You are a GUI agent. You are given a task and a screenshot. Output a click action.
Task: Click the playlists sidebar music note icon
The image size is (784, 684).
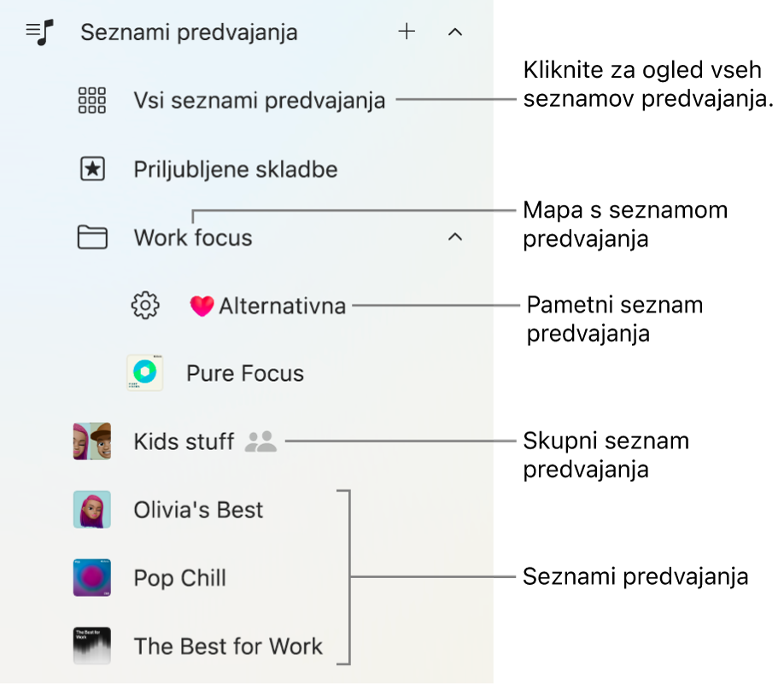(38, 32)
